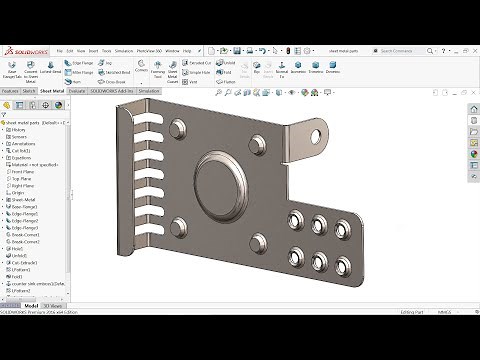
Task: Select the Rip tool
Action: [257, 67]
